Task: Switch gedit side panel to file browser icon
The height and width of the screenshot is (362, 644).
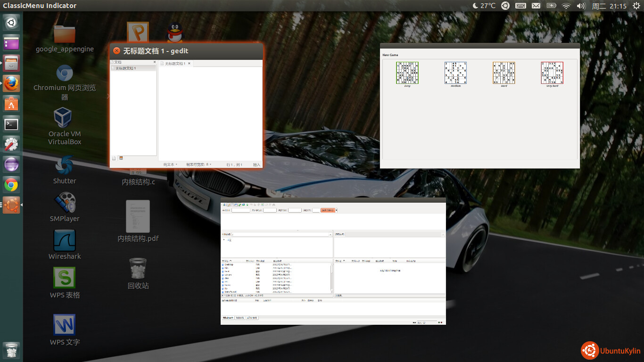Action: [x=121, y=158]
